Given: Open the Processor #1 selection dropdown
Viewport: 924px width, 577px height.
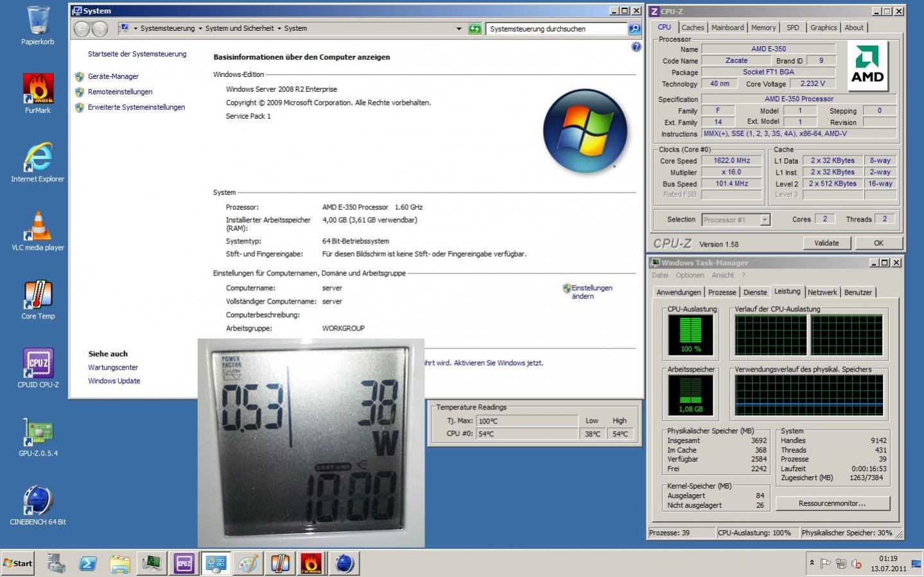Looking at the screenshot, I should 765,220.
